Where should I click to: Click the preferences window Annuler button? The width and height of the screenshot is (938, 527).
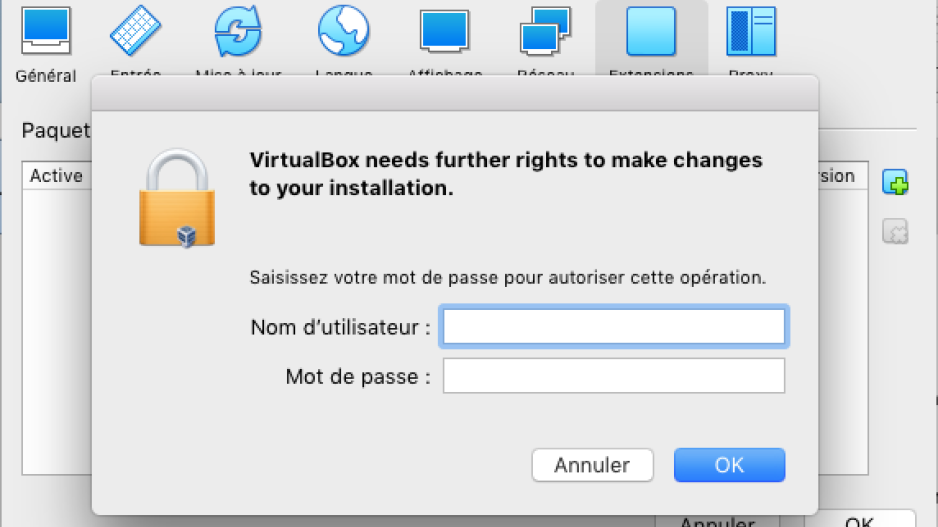pyautogui.click(x=717, y=520)
